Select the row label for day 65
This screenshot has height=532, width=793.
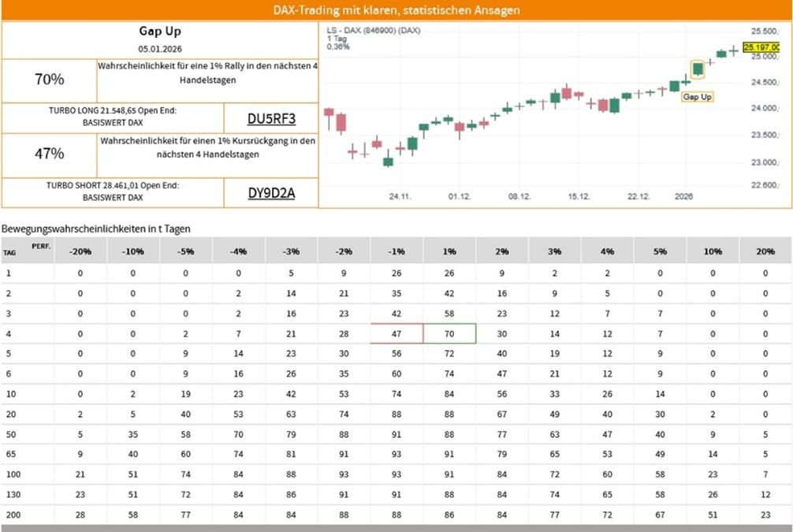(x=9, y=454)
